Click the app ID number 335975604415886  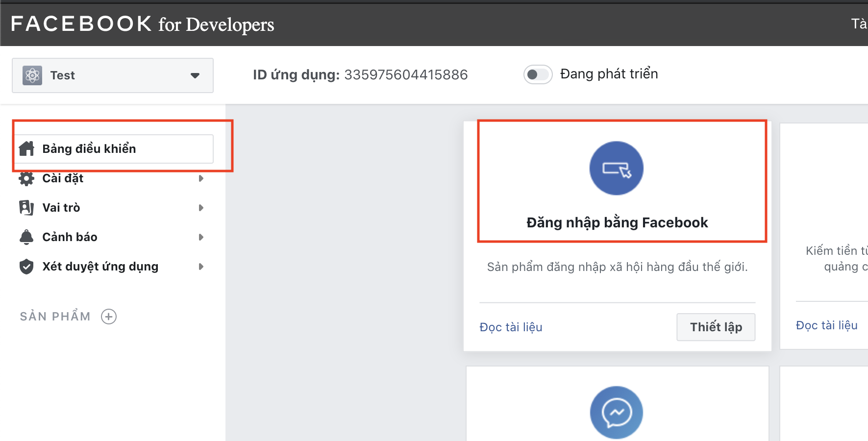(406, 75)
